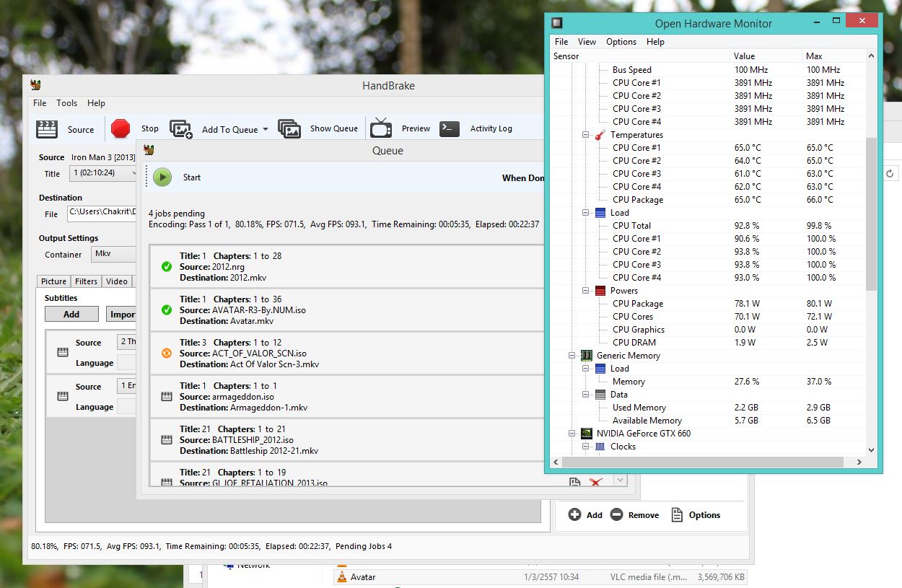Image resolution: width=902 pixels, height=588 pixels.
Task: Open the Help menu in Open Hardware Monitor
Action: pyautogui.click(x=655, y=42)
